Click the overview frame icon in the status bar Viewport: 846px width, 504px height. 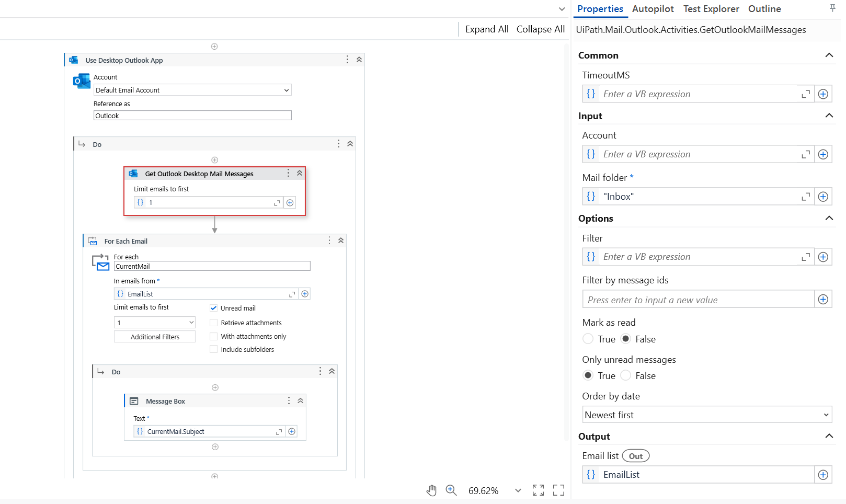point(559,490)
